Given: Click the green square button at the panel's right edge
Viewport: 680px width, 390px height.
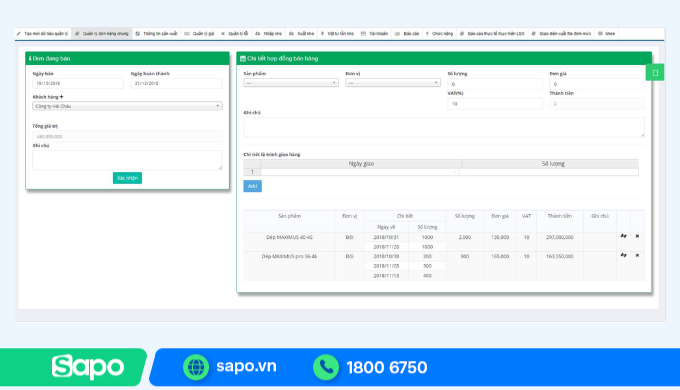Looking at the screenshot, I should [655, 73].
